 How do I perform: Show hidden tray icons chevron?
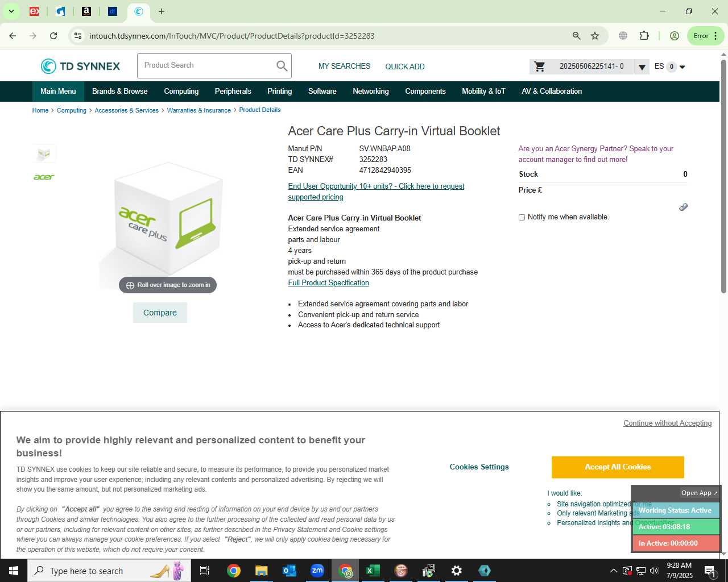[x=613, y=571]
